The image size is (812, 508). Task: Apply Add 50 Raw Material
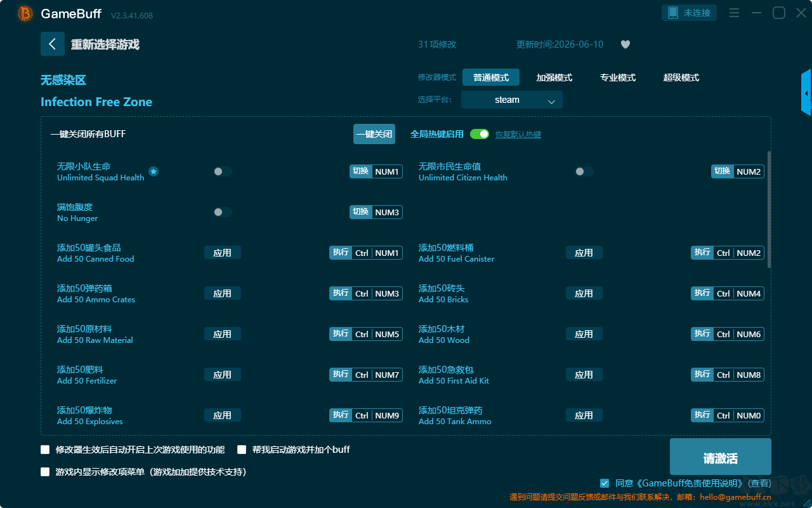(x=223, y=334)
